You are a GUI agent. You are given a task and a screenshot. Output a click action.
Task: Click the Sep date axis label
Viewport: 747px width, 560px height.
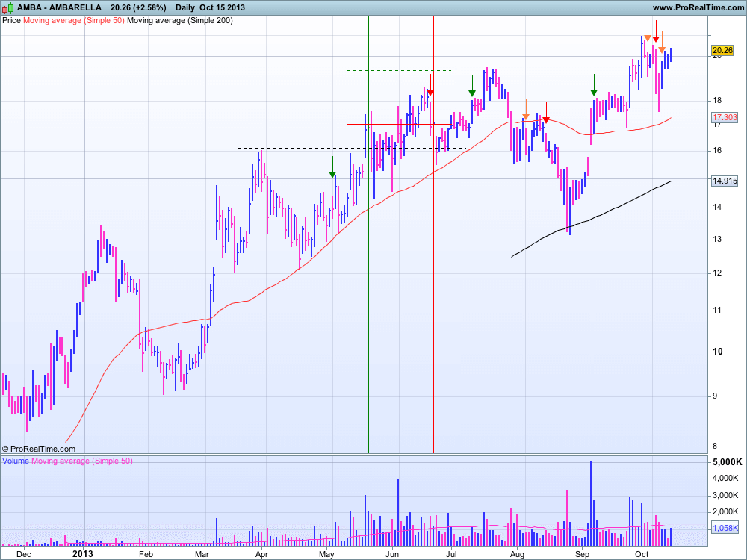coord(582,554)
